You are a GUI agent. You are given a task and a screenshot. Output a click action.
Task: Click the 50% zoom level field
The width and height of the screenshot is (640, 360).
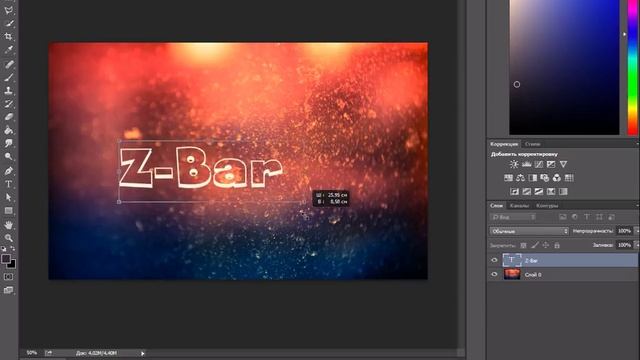[x=31, y=353]
